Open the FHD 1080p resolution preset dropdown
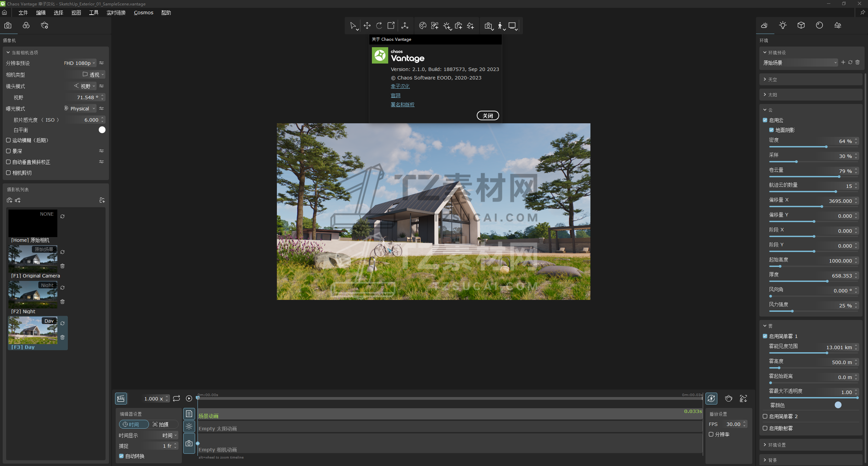Viewport: 868px width, 466px height. [79, 63]
